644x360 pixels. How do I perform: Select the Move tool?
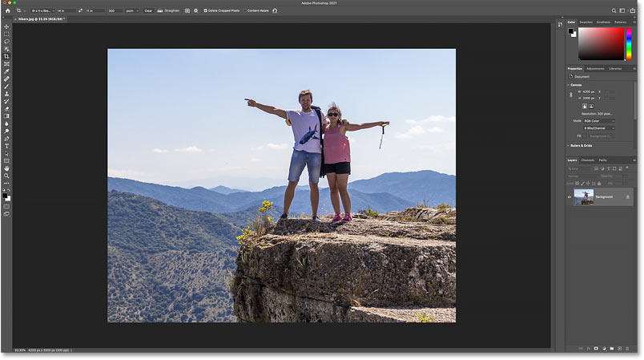point(6,26)
